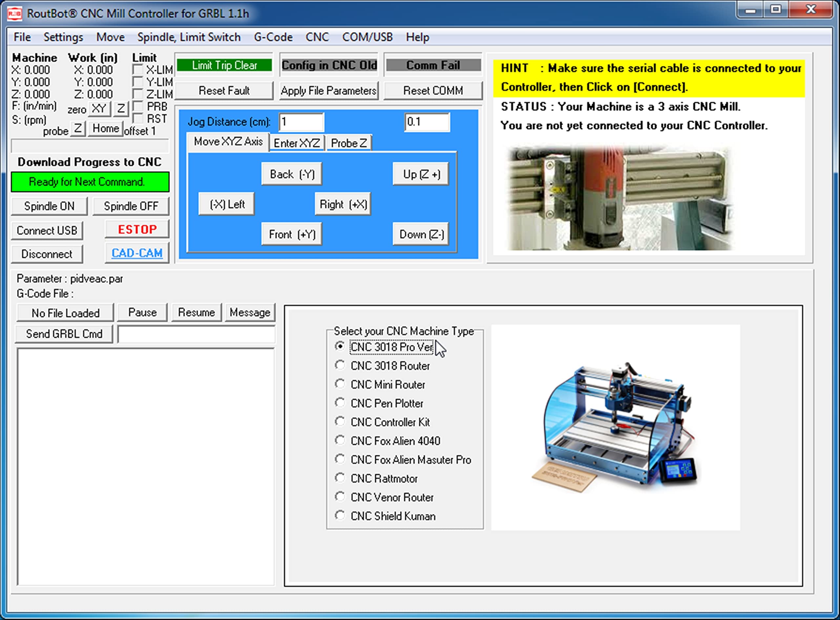Toggle the Z-LIM checkbox
Image resolution: width=840 pixels, height=620 pixels.
(x=138, y=94)
